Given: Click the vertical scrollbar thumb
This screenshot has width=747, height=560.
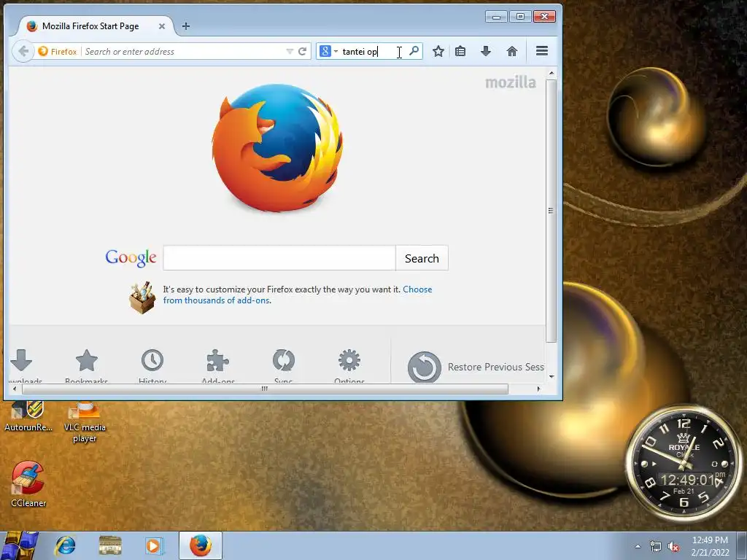Looking at the screenshot, I should (x=551, y=211).
